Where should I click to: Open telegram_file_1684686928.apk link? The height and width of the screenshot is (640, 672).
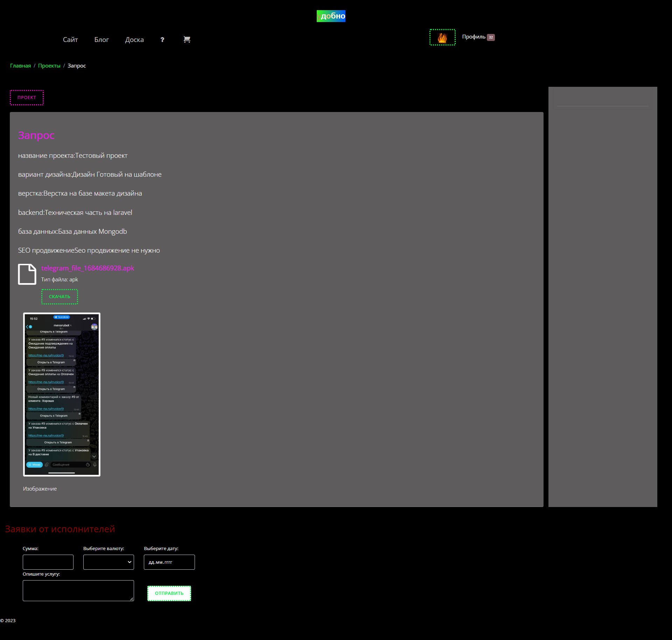pyautogui.click(x=87, y=268)
